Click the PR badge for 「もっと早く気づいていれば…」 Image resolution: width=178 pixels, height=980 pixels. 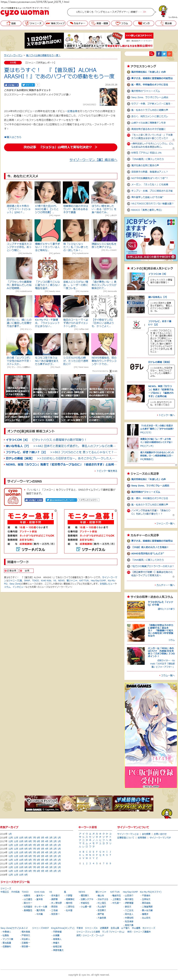pyautogui.click(x=129, y=135)
